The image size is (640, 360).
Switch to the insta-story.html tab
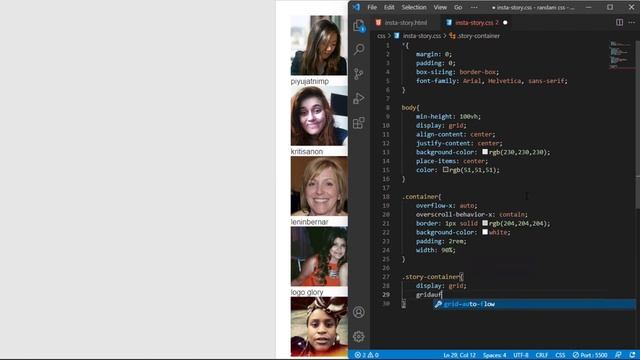tap(401, 22)
